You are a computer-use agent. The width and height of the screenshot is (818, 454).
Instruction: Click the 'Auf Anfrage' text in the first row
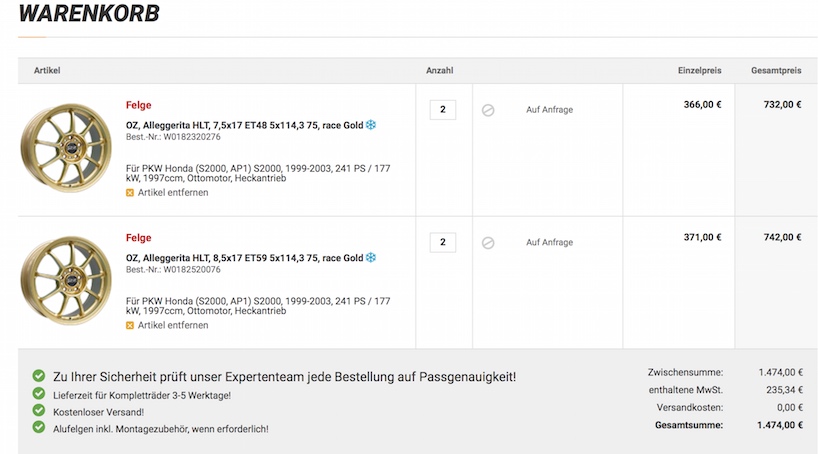(549, 110)
